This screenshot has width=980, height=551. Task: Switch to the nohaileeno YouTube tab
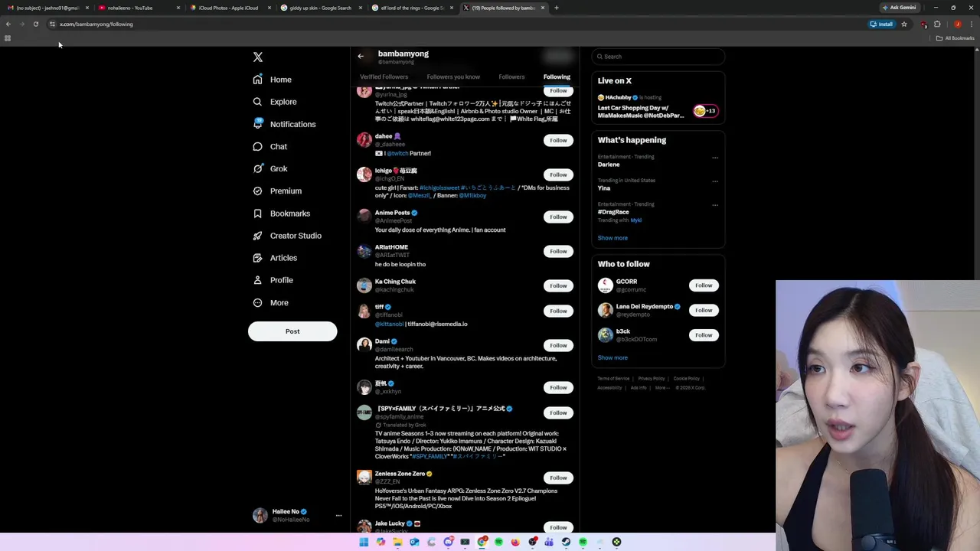point(138,8)
